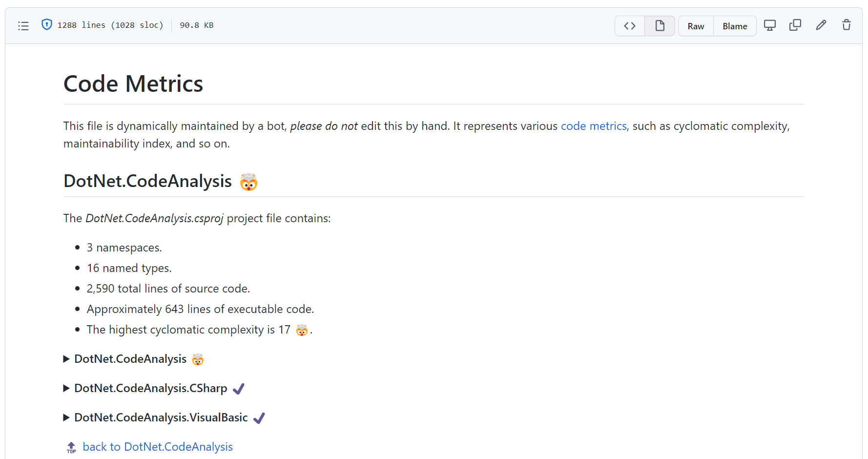The height and width of the screenshot is (459, 868).
Task: Follow the code metrics hyperlink
Action: pyautogui.click(x=594, y=126)
